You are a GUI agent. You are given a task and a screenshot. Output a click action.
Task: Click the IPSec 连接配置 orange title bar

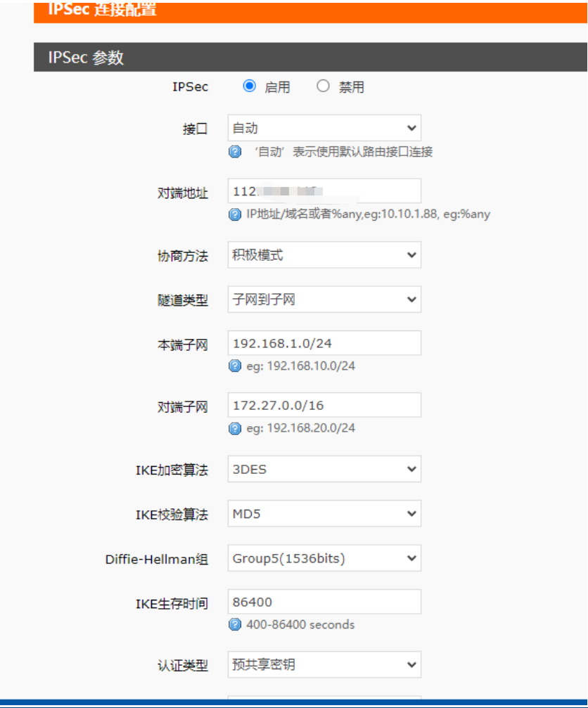[309, 11]
